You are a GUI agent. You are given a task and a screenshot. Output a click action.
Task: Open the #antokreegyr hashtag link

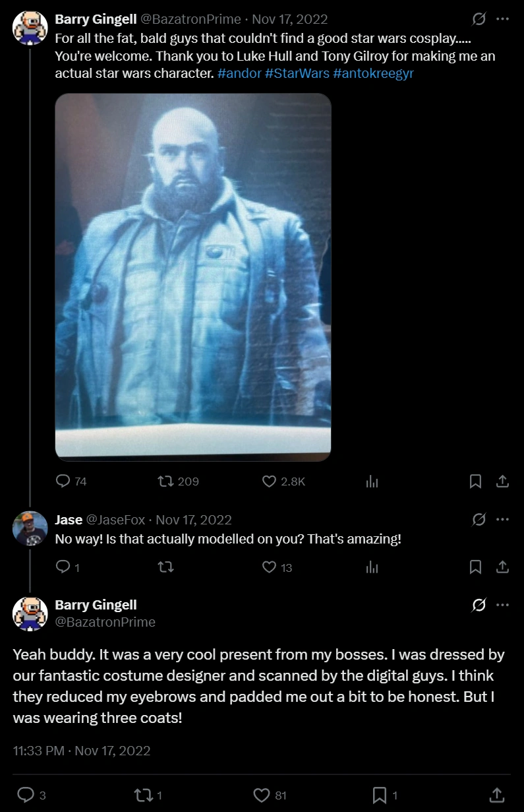374,74
